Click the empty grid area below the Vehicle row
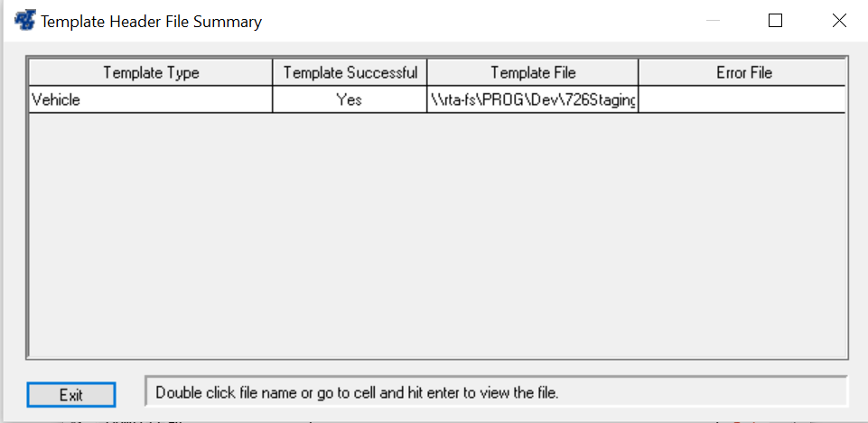 pyautogui.click(x=361, y=235)
